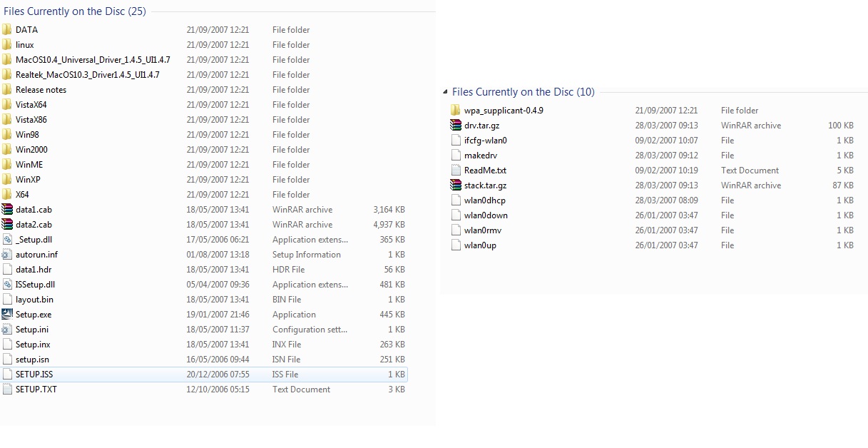
Task: Select the autorun.inf setup information icon
Action: [7, 255]
